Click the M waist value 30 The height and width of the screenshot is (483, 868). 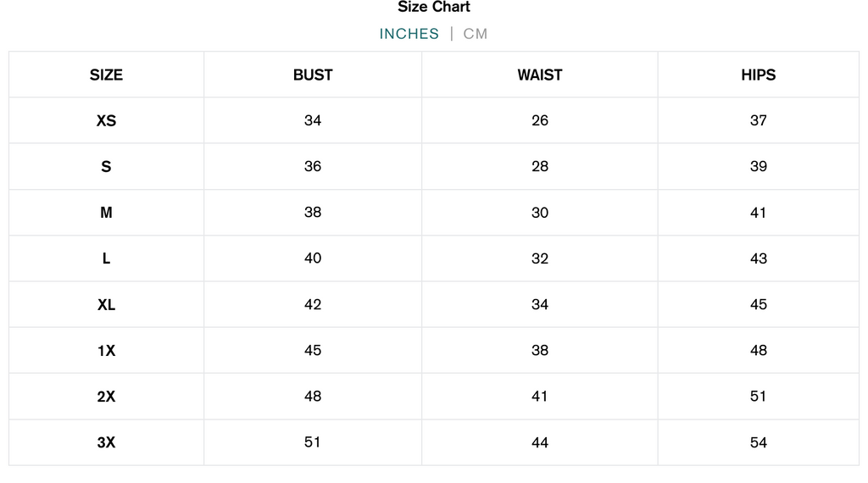[x=540, y=213]
